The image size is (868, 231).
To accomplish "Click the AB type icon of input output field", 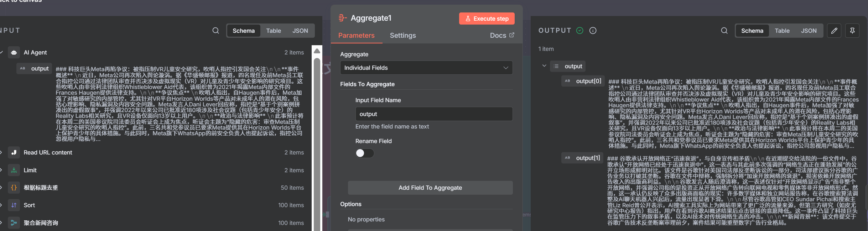I will (22, 68).
